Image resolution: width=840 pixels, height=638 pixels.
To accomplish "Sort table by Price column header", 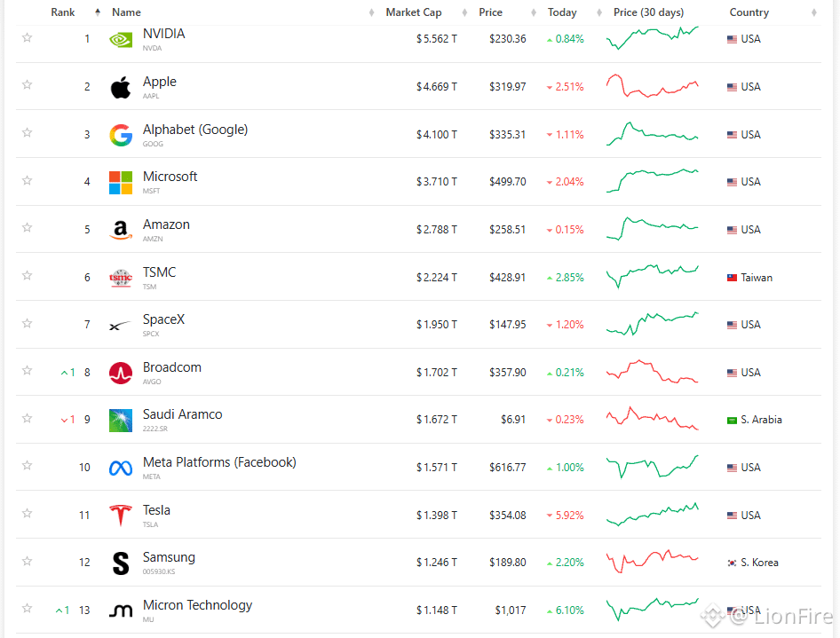I will pyautogui.click(x=490, y=12).
